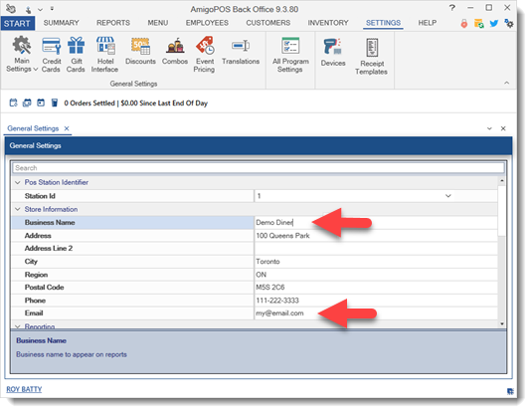Image resolution: width=532 pixels, height=413 pixels.
Task: Click the folder sync icon in header
Action: [x=478, y=24]
